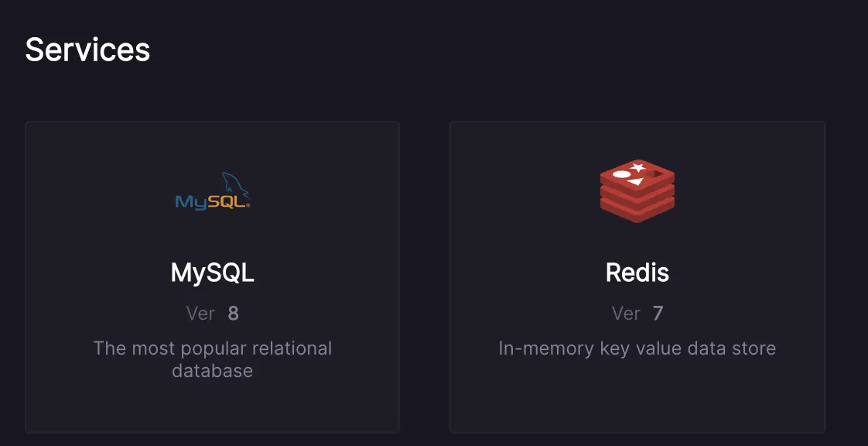Click the white star on the Redis logo
This screenshot has width=868, height=446.
[637, 167]
